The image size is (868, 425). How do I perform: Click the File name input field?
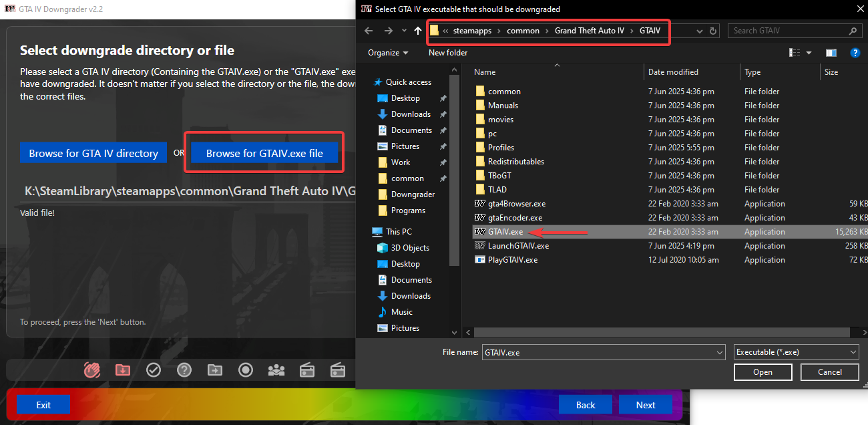[598, 352]
